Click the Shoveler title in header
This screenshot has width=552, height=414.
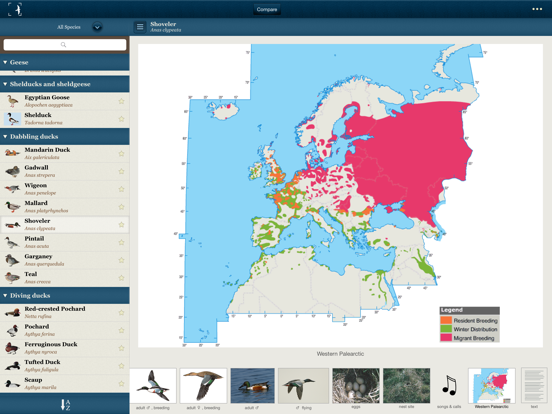(x=163, y=24)
